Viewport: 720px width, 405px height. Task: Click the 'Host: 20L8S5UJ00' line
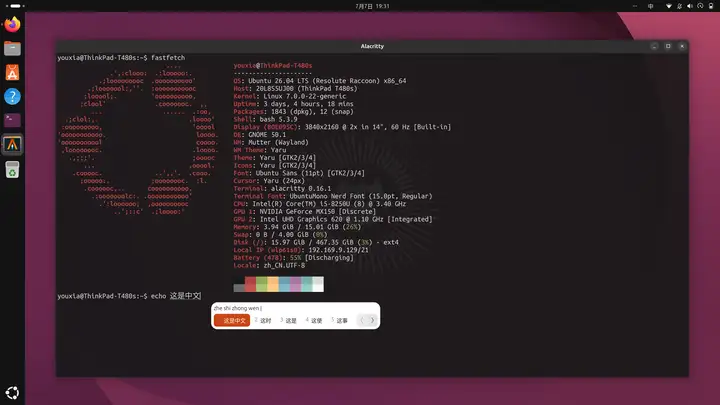point(295,89)
